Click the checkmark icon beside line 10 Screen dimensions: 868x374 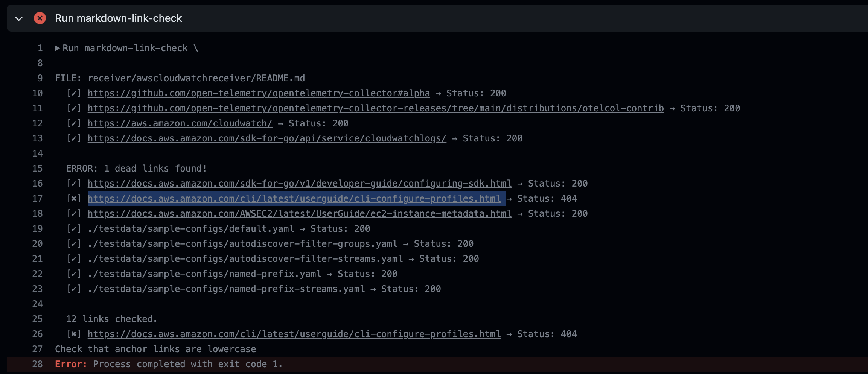click(75, 93)
